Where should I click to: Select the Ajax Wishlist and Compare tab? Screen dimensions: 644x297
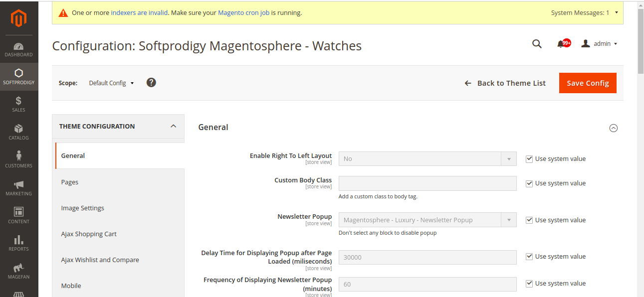[x=118, y=260]
